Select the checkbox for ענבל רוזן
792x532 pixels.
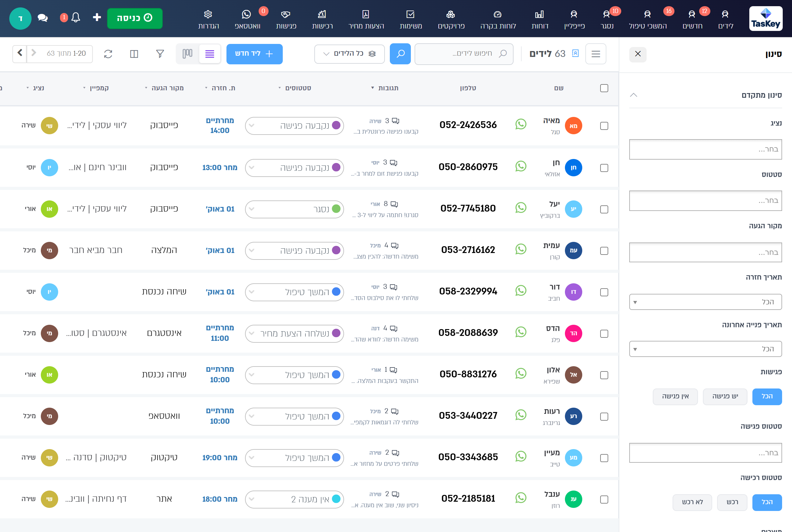pyautogui.click(x=604, y=500)
